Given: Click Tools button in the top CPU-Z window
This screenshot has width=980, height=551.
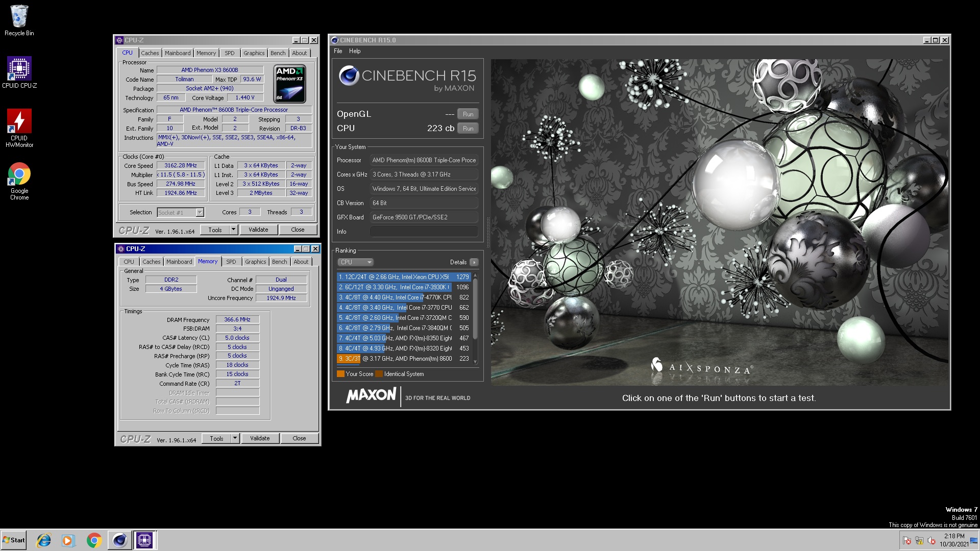Looking at the screenshot, I should coord(215,230).
